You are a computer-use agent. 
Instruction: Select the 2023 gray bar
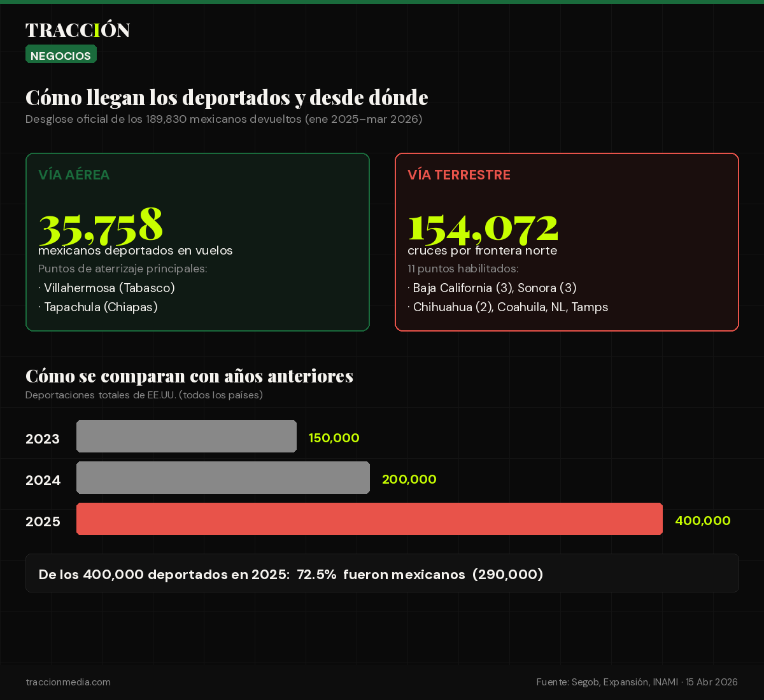[186, 436]
